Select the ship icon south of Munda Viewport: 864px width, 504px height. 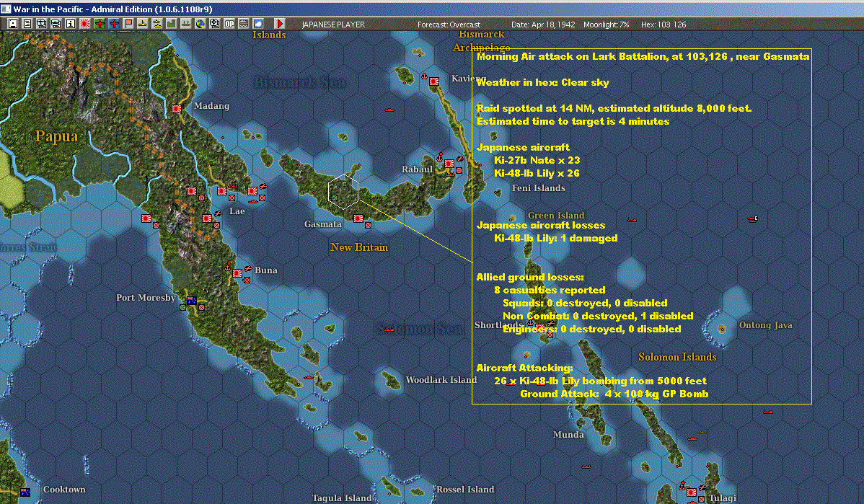point(586,467)
